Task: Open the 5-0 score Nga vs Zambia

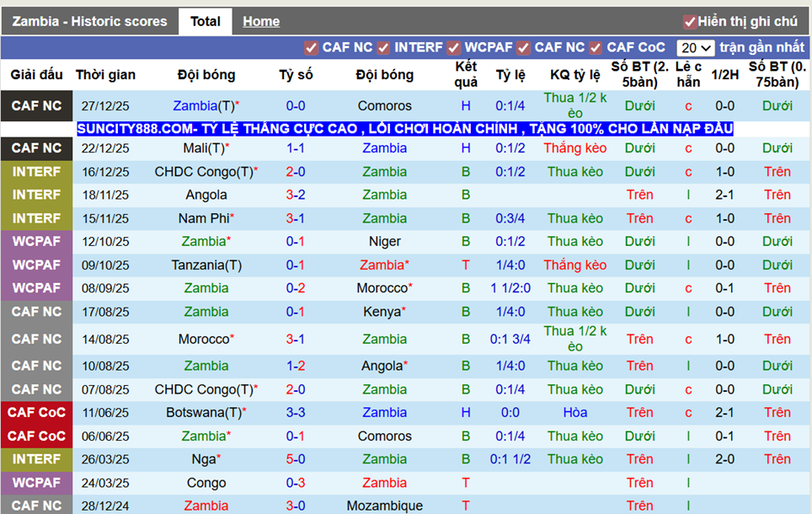Action: point(296,459)
